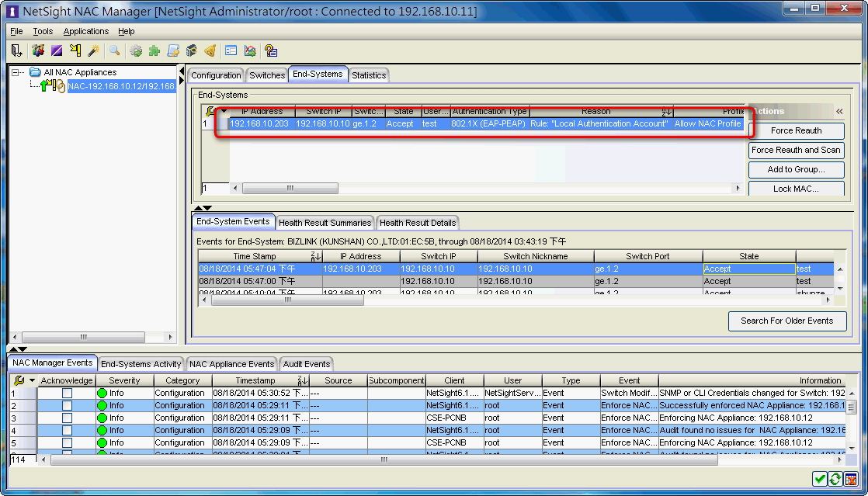
Task: Click the refresh icon at bottom right
Action: pos(835,480)
